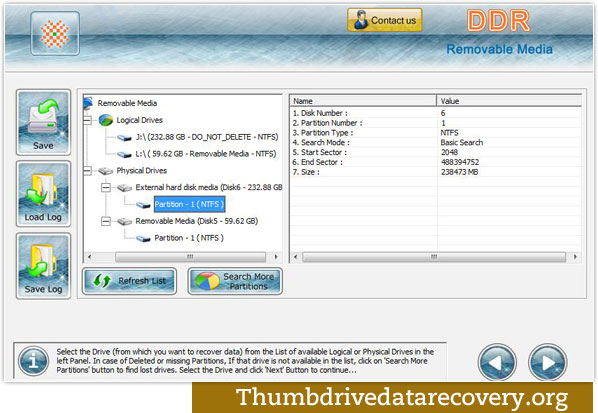Go back with the left arrow button
This screenshot has height=413, width=598.
(497, 362)
